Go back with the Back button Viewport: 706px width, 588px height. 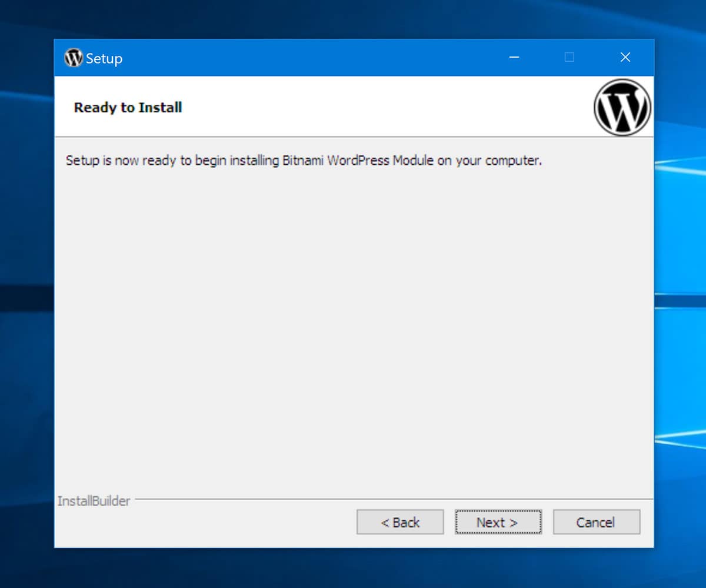tap(400, 522)
